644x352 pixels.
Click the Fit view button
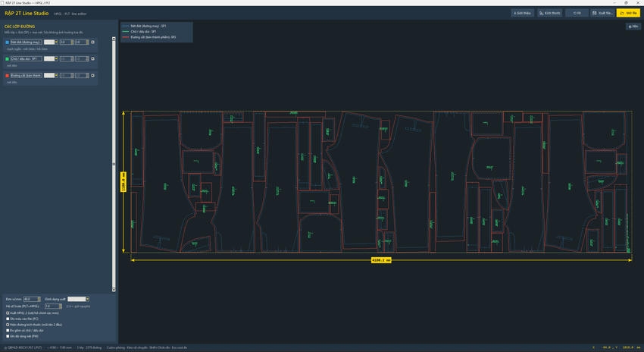(x=577, y=13)
